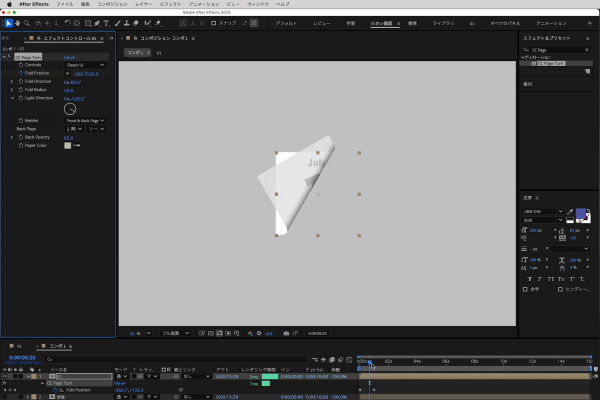Toggle the snap (スナップ) checkbox
Image resolution: width=600 pixels, height=400 pixels.
214,23
